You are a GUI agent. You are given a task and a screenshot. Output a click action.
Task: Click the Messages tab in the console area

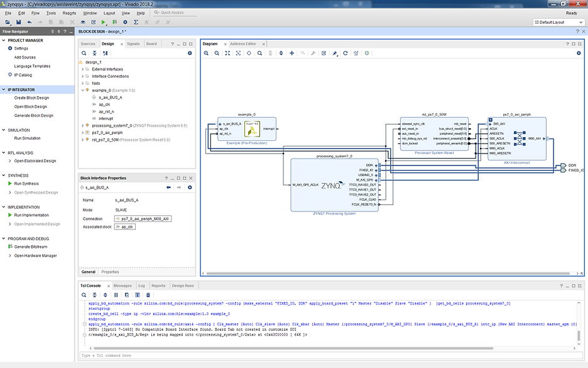[122, 285]
